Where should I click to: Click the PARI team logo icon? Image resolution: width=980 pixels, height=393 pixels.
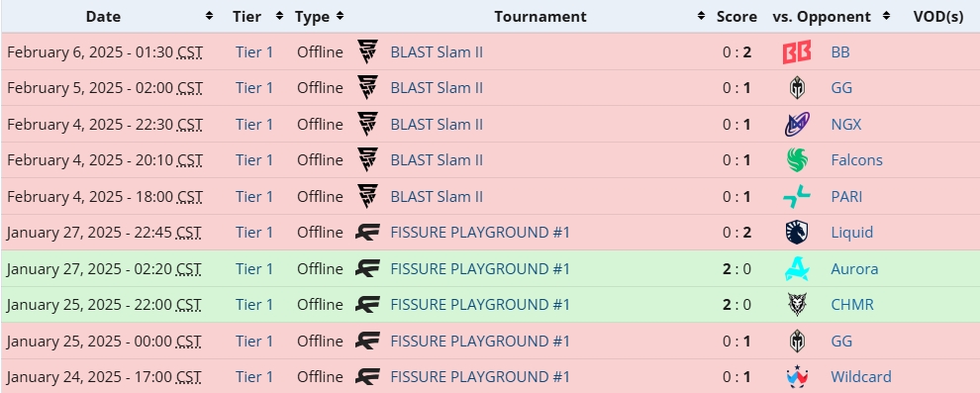coord(797,197)
